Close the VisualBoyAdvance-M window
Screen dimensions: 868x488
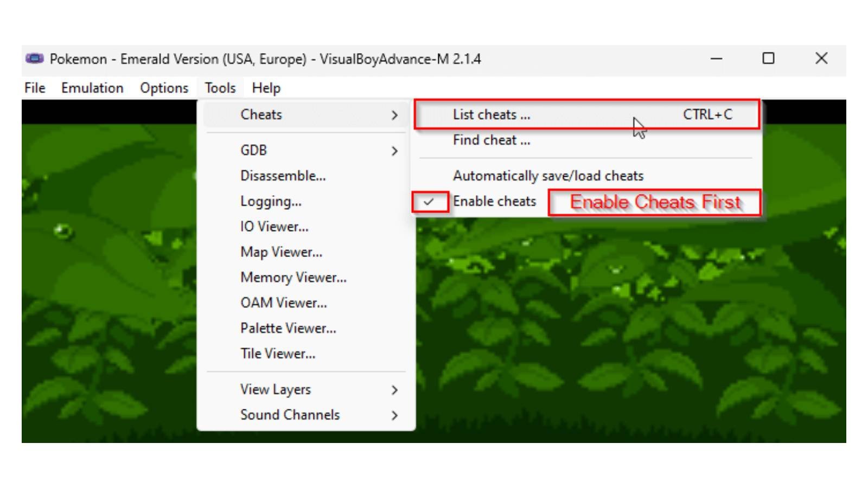(821, 59)
